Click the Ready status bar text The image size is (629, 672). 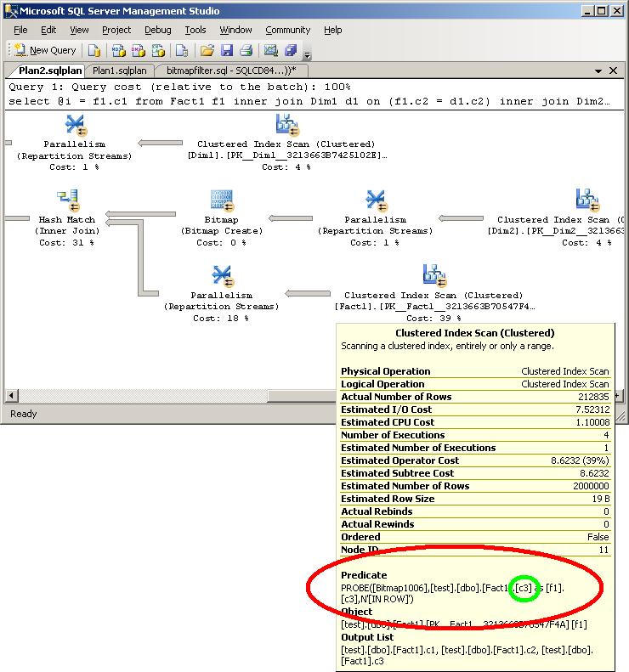pos(24,414)
